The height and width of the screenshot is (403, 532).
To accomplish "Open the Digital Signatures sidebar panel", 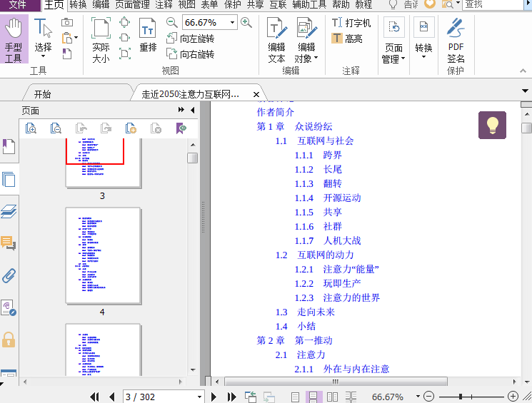I will 9,307.
